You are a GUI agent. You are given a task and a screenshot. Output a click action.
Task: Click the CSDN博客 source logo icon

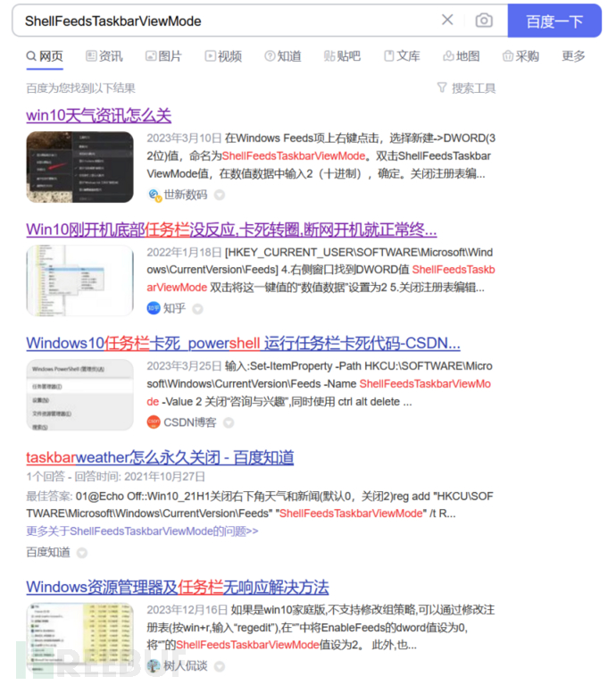pos(154,422)
